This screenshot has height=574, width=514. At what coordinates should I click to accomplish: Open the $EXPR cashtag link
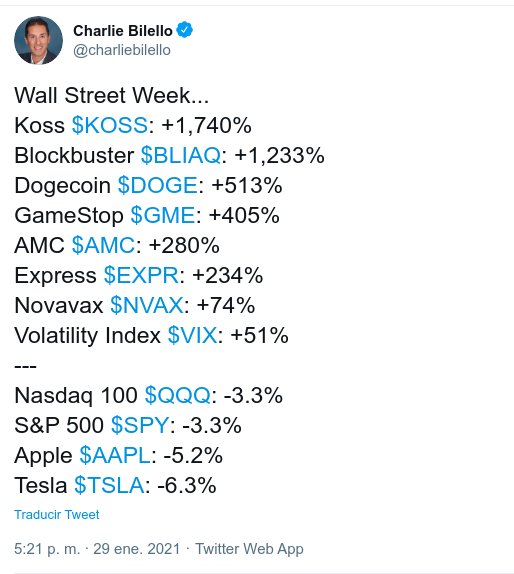141,275
